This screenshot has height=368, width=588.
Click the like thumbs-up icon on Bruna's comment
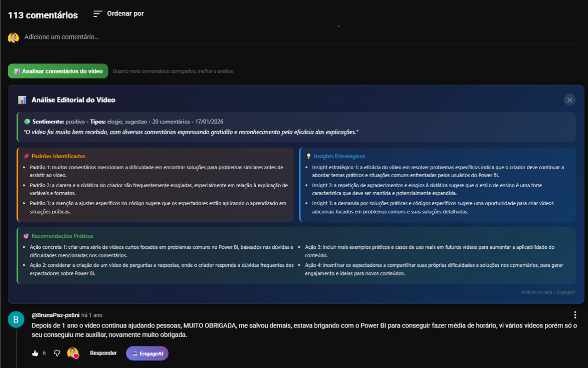pos(35,353)
